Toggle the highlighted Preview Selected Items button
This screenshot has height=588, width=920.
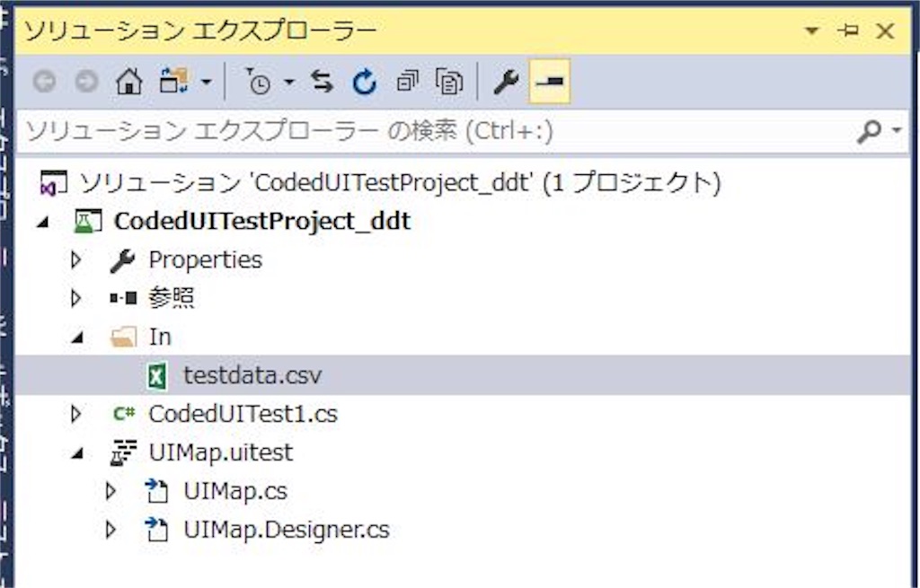550,82
